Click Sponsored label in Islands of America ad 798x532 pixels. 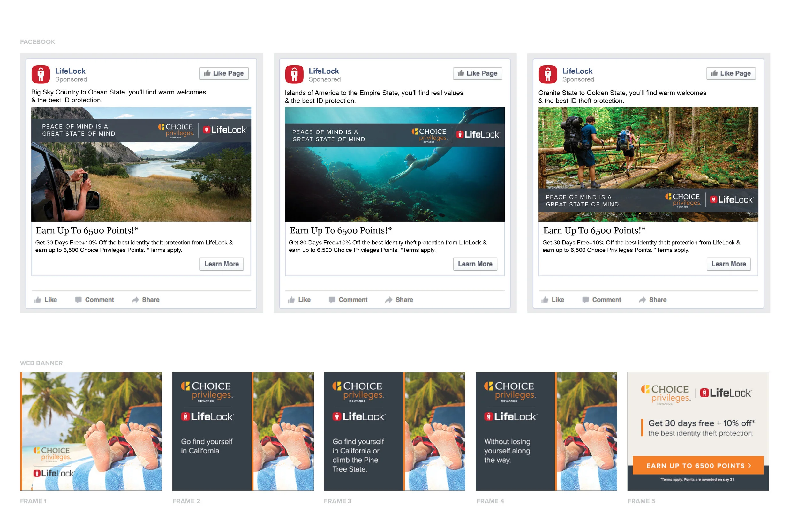click(324, 79)
